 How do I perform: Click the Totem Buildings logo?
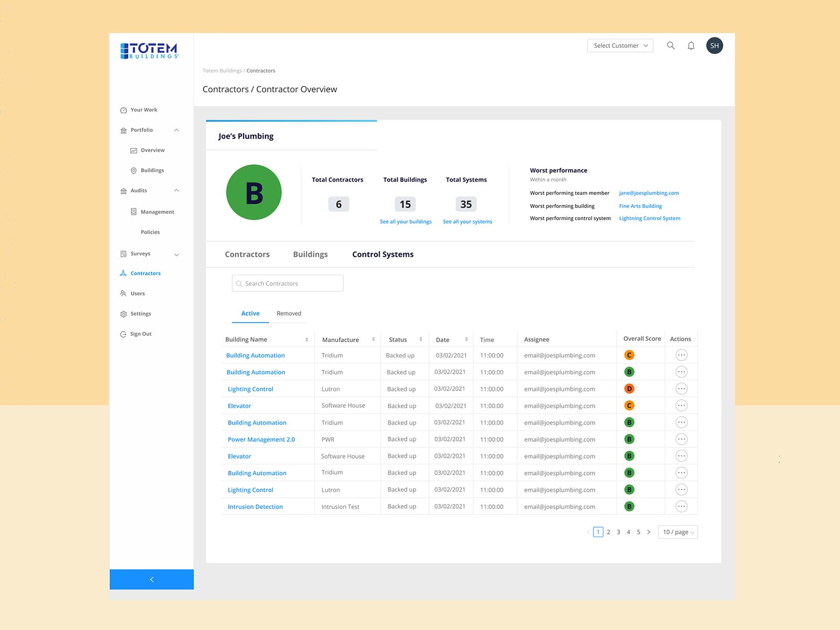click(150, 51)
